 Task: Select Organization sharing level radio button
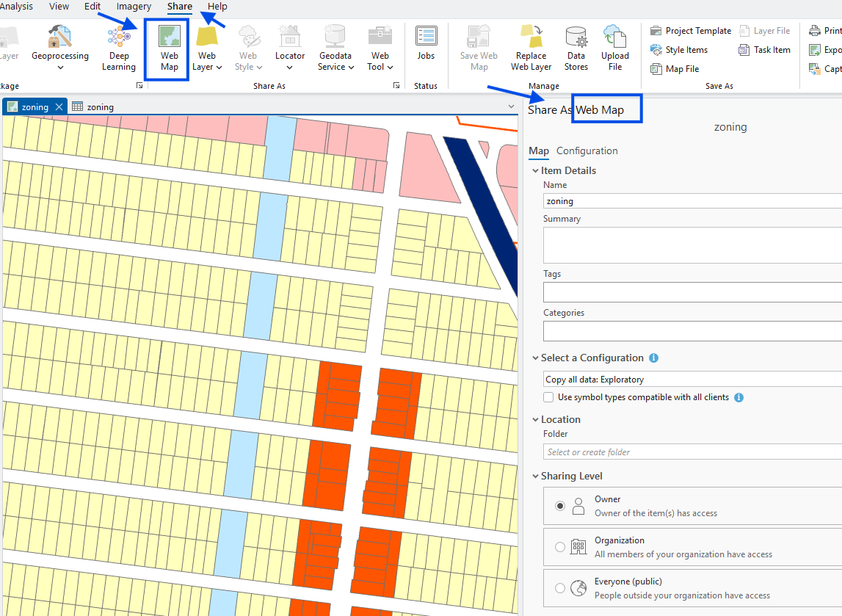tap(560, 547)
